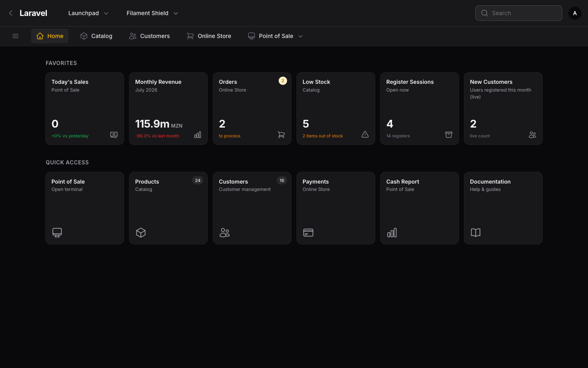Screen dimensions: 588x368
Task: Click the bar chart icon on Cash Report
Action: pyautogui.click(x=392, y=233)
